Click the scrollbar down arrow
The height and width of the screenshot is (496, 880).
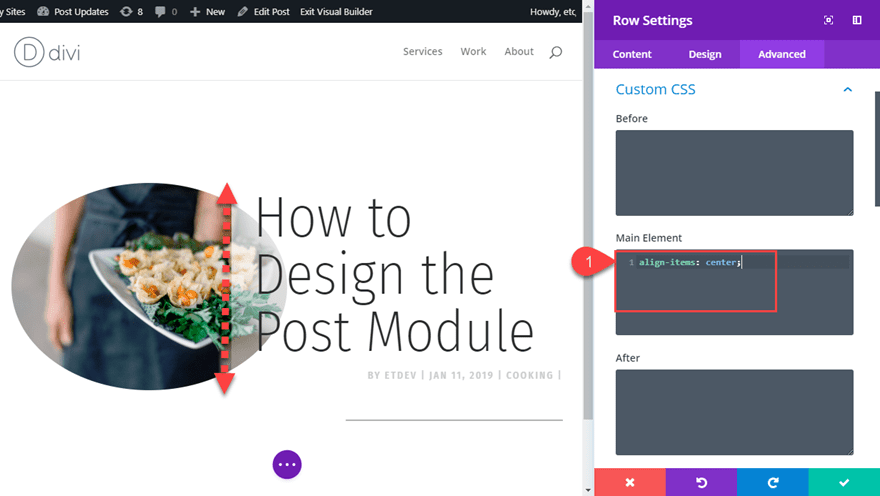tap(588, 490)
